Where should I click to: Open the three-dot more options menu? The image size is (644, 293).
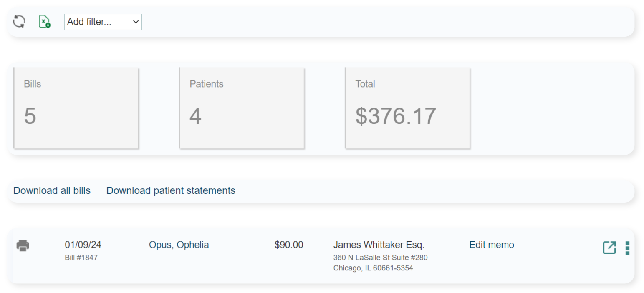pyautogui.click(x=627, y=248)
